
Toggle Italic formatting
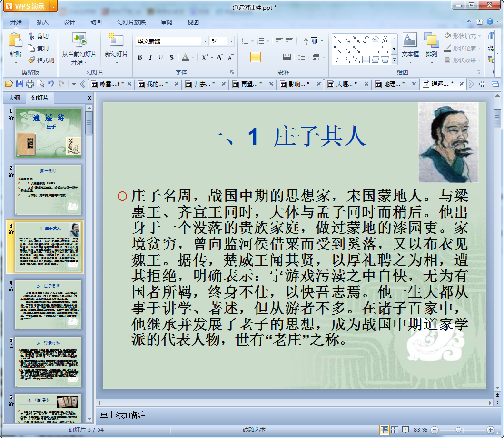pyautogui.click(x=150, y=58)
